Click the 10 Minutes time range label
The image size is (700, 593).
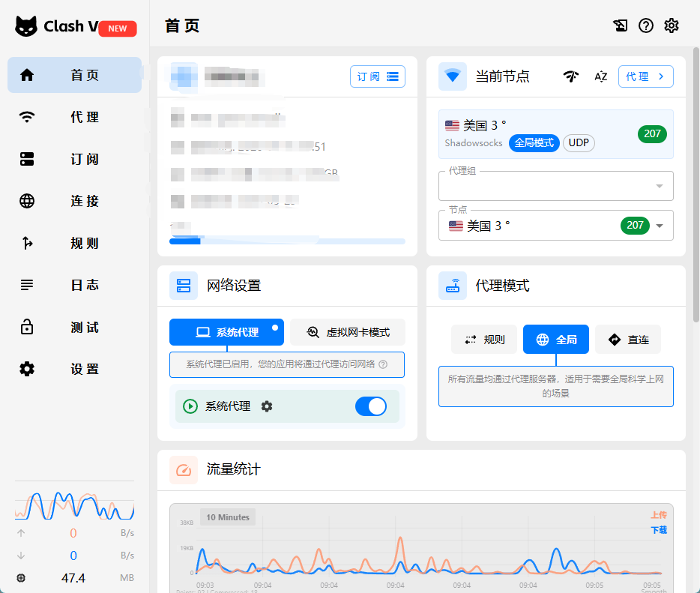point(228,517)
